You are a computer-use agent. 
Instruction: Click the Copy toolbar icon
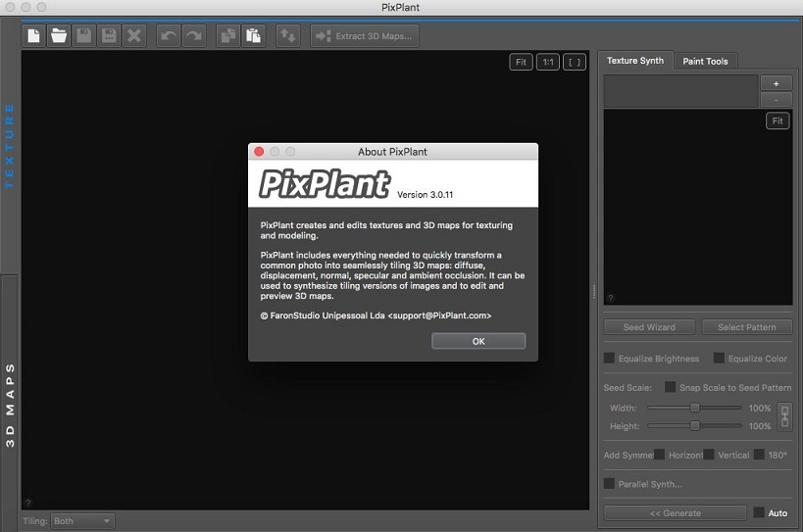227,36
